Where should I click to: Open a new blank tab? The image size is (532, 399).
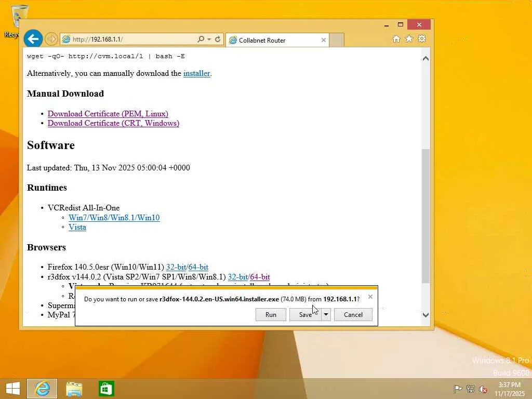(x=337, y=40)
